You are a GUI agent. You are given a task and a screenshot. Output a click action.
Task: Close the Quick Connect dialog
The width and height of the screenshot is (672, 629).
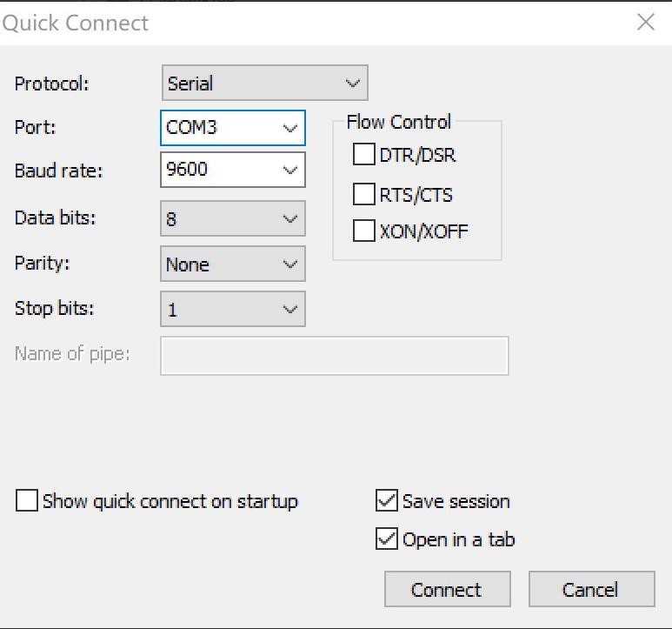[x=645, y=23]
